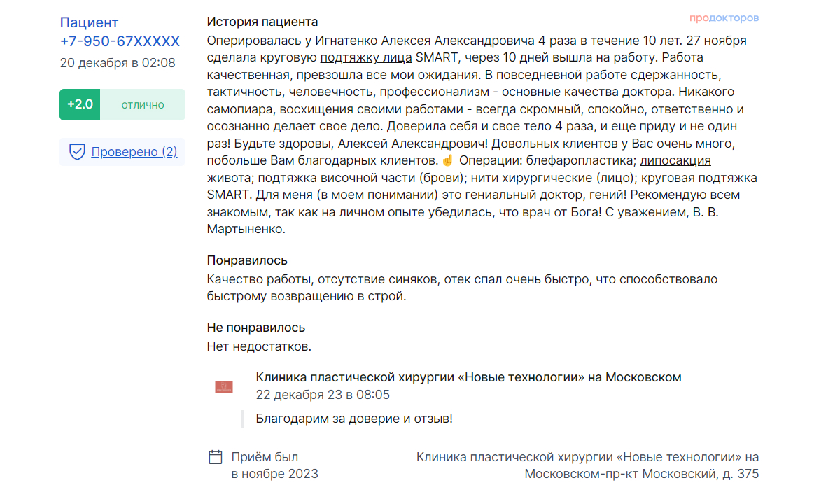Click the Приём был в ноябре 2023 text

(274, 466)
